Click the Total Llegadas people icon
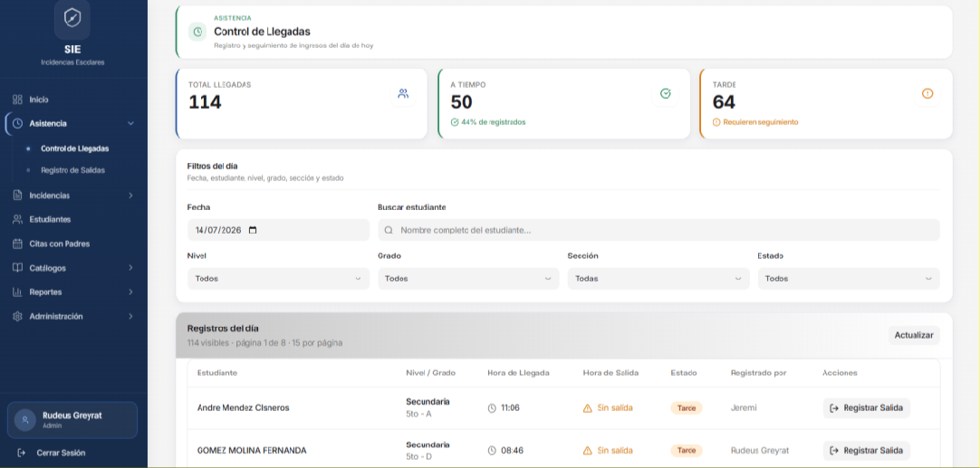 click(x=403, y=94)
